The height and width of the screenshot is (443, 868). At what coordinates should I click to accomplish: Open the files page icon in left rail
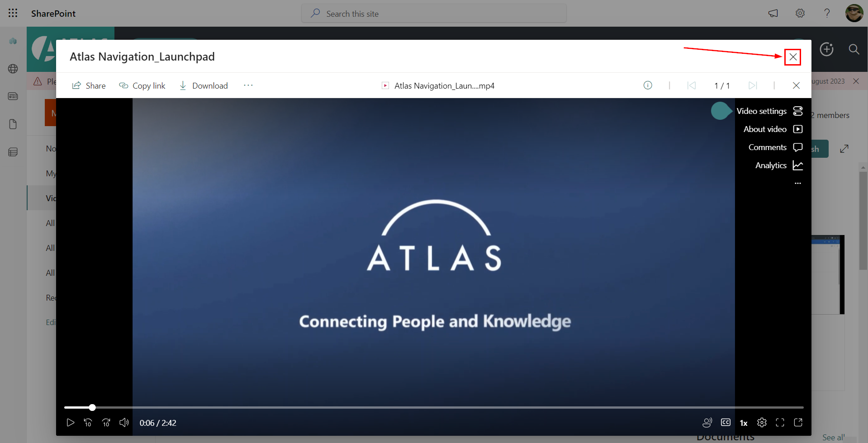pos(13,124)
